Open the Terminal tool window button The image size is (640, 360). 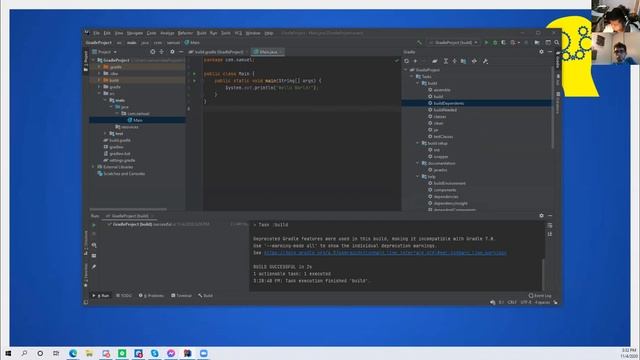181,296
